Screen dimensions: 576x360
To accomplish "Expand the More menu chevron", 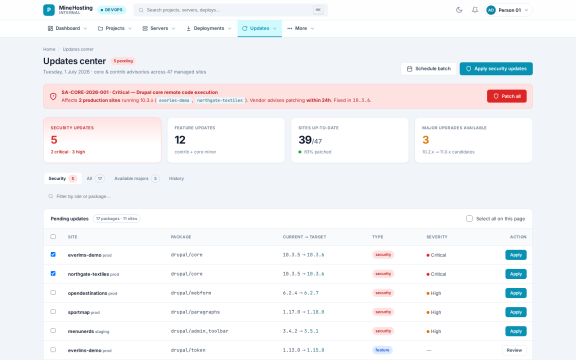I will (312, 28).
